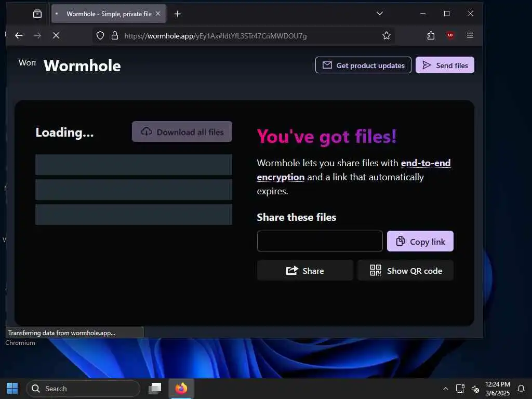Open the extensions puzzle icon
The height and width of the screenshot is (399, 532).
pyautogui.click(x=431, y=35)
